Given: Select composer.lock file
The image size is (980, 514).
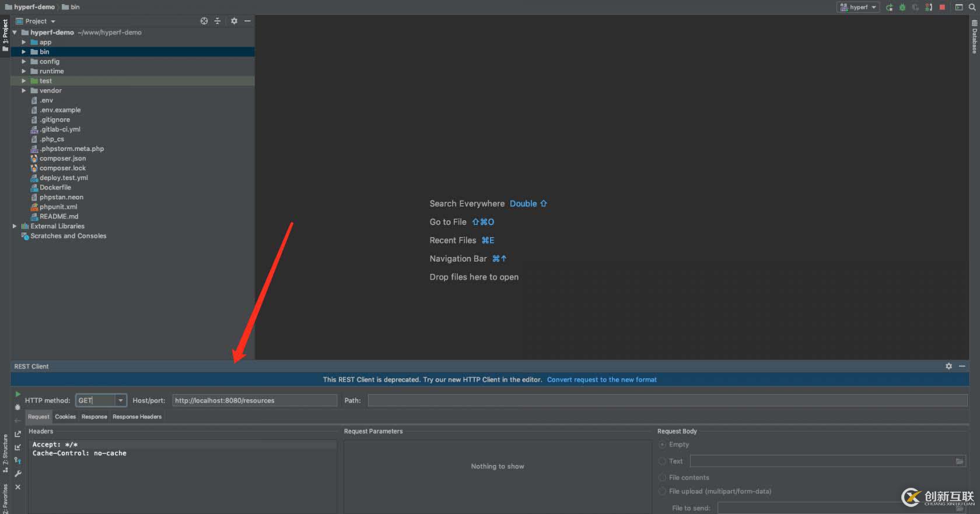Looking at the screenshot, I should pos(62,168).
